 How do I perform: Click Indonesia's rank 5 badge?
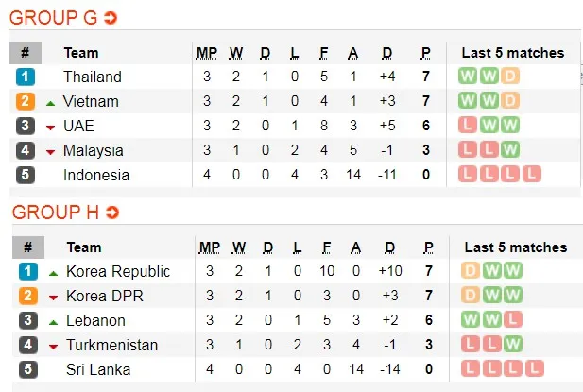pos(26,175)
